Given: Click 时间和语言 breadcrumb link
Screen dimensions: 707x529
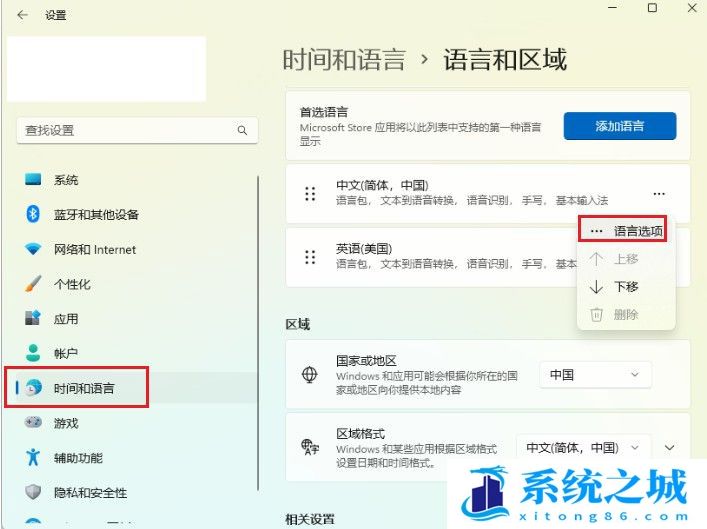Looking at the screenshot, I should point(344,60).
